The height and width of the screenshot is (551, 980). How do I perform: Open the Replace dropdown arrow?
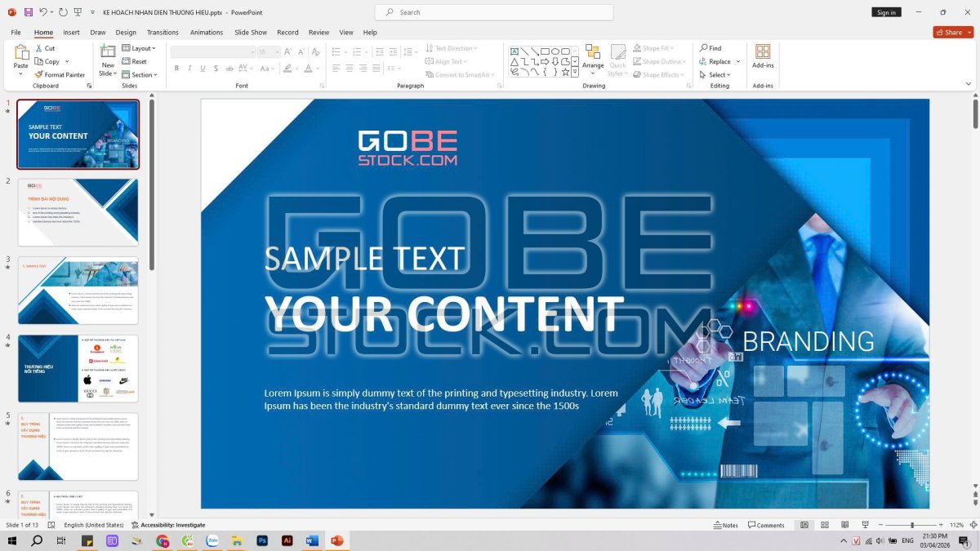coord(738,61)
